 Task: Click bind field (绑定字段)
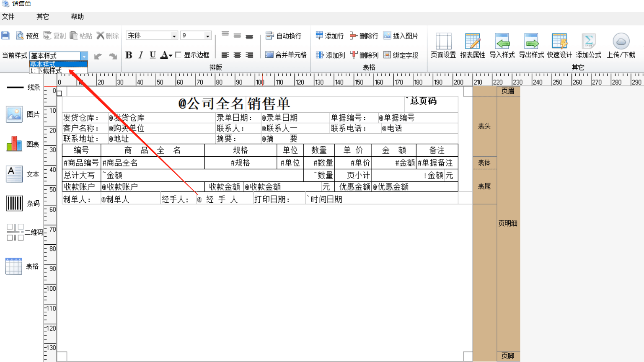coord(401,55)
